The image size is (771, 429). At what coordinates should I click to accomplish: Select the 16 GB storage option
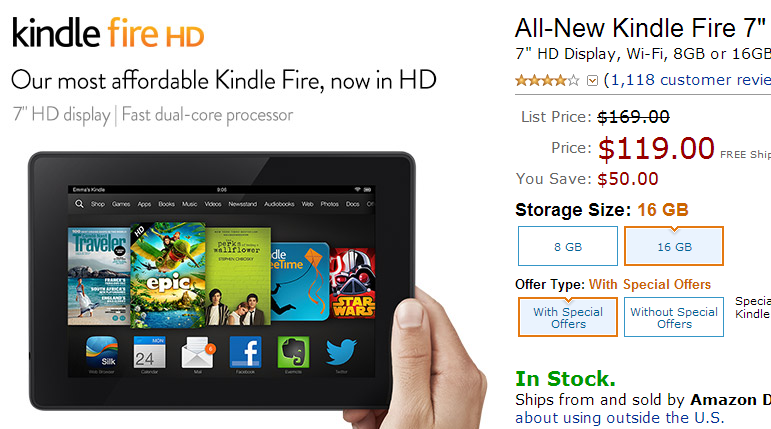674,246
